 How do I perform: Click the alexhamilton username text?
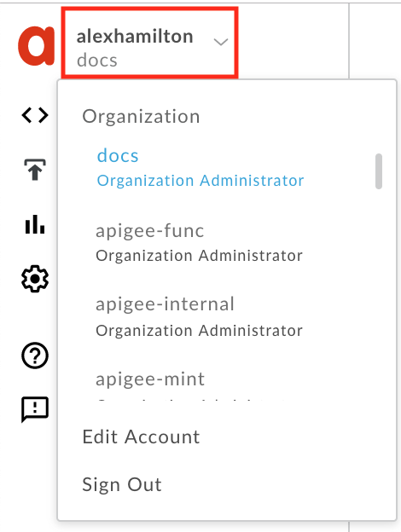pyautogui.click(x=135, y=37)
